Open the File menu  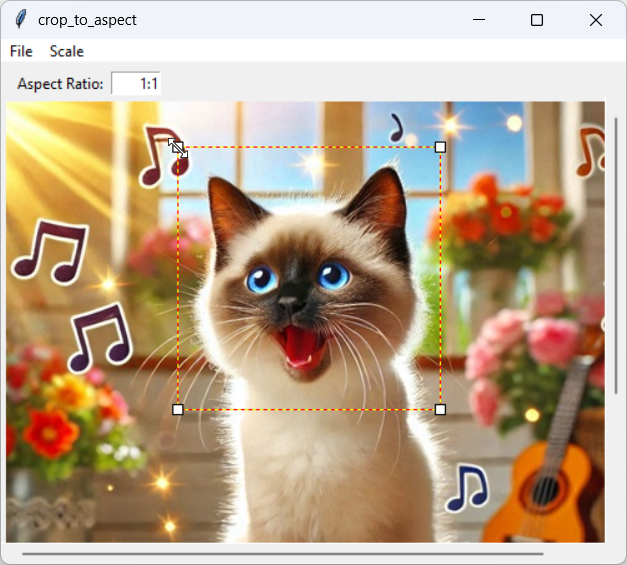[x=21, y=51]
